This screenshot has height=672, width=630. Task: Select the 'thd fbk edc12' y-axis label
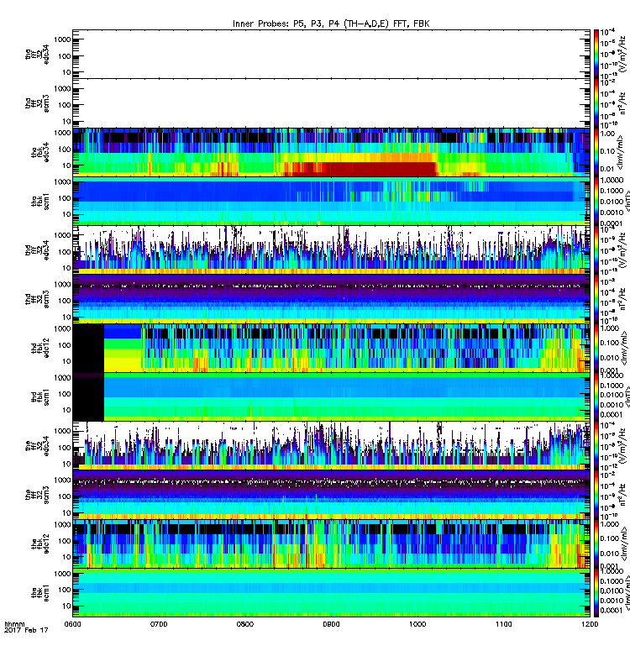(x=40, y=348)
